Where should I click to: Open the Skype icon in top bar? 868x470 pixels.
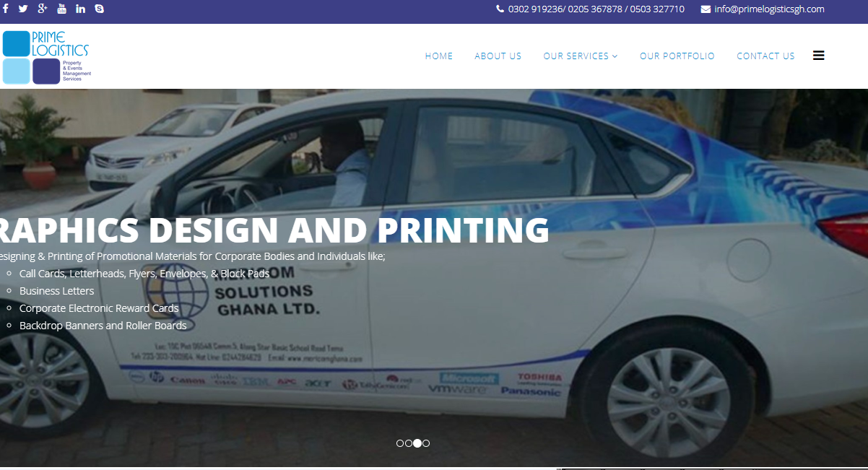pyautogui.click(x=100, y=9)
